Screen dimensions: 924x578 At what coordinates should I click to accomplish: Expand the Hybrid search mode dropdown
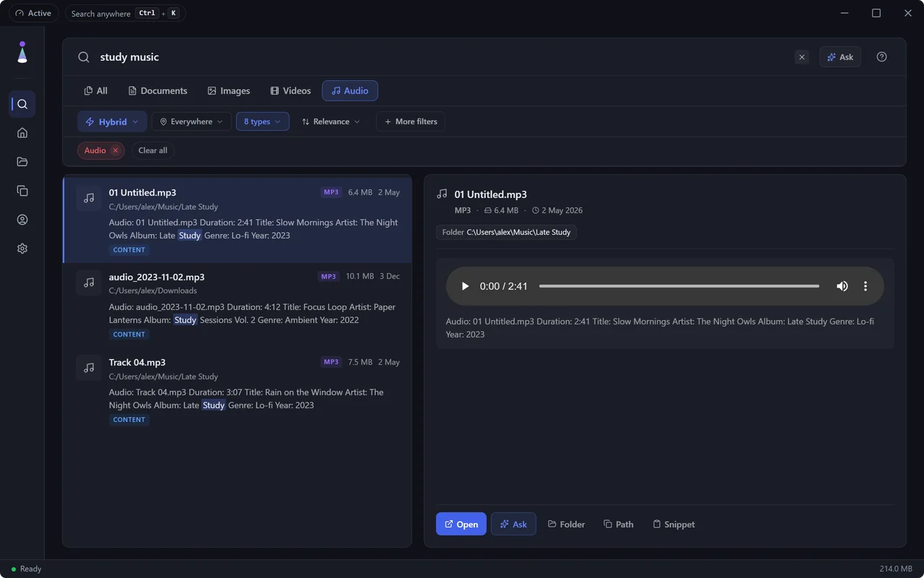click(x=112, y=121)
